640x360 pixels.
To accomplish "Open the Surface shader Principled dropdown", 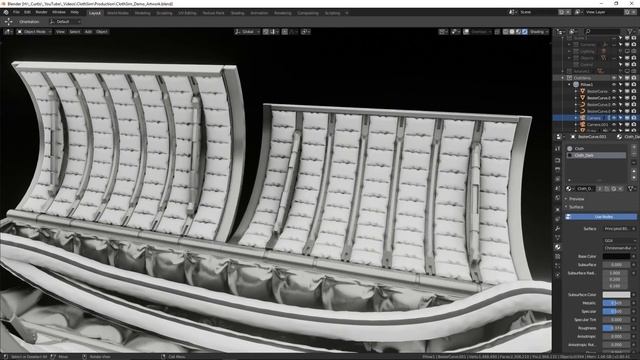I will tap(618, 229).
